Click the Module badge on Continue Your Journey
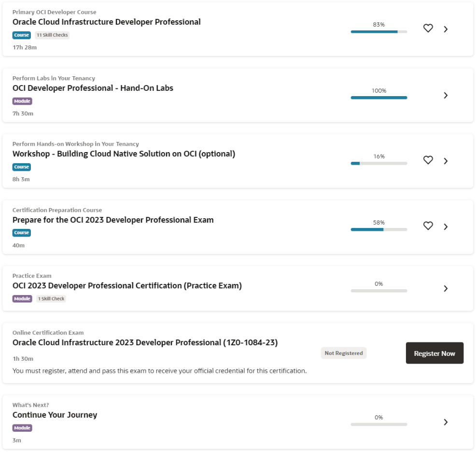Image resolution: width=476 pixels, height=452 pixels. [x=22, y=428]
